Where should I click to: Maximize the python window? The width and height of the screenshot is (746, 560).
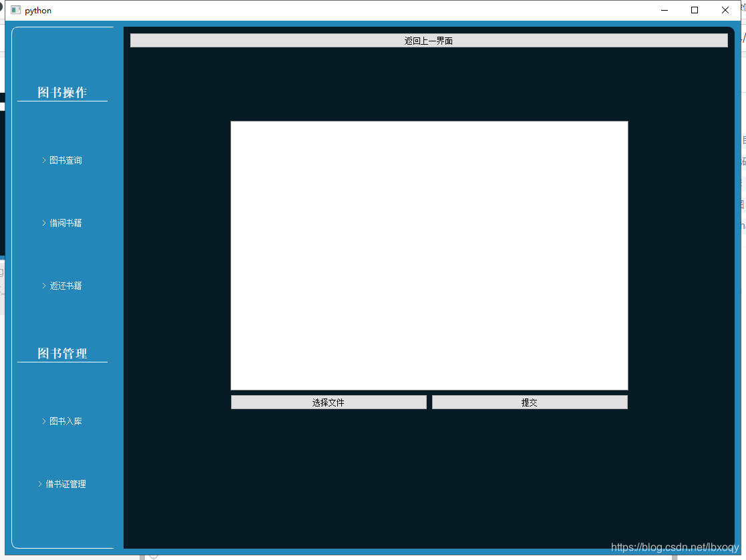tap(695, 10)
